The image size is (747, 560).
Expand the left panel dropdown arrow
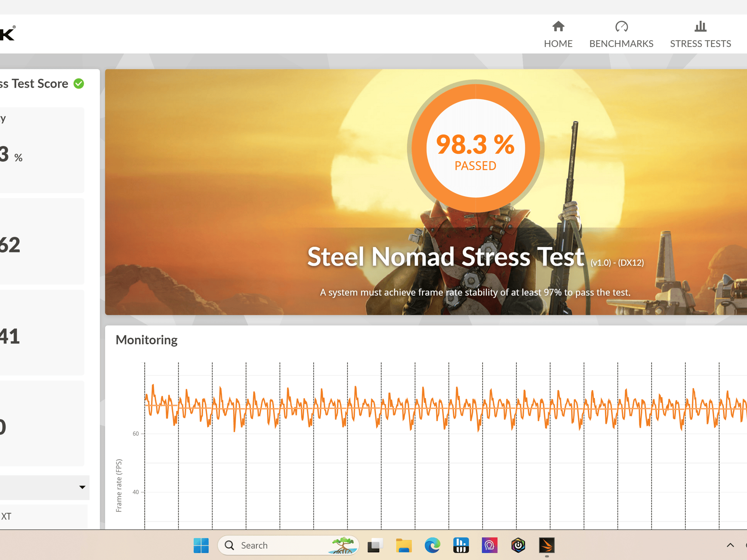click(x=82, y=487)
